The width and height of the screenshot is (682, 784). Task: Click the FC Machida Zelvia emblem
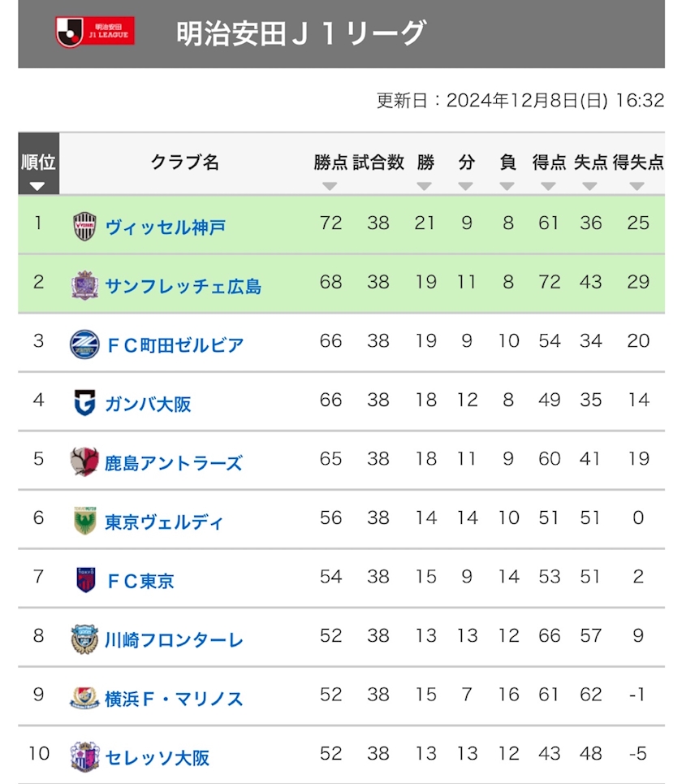[x=84, y=344]
